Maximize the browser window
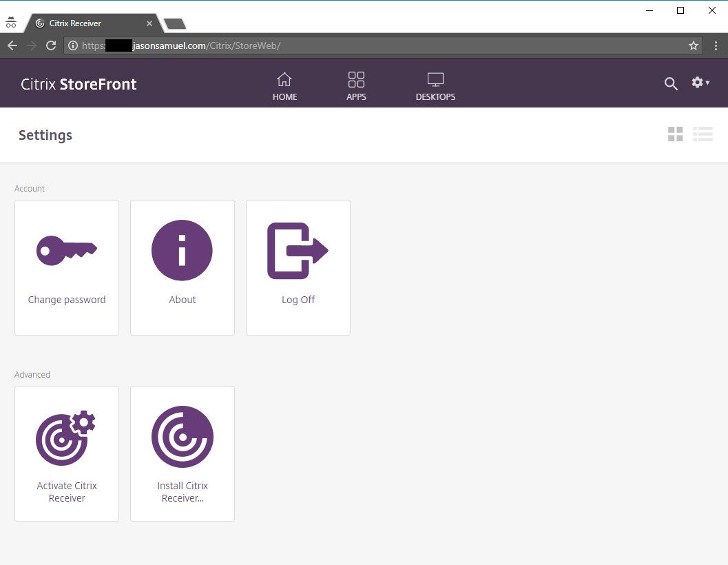The image size is (728, 565). 680,10
